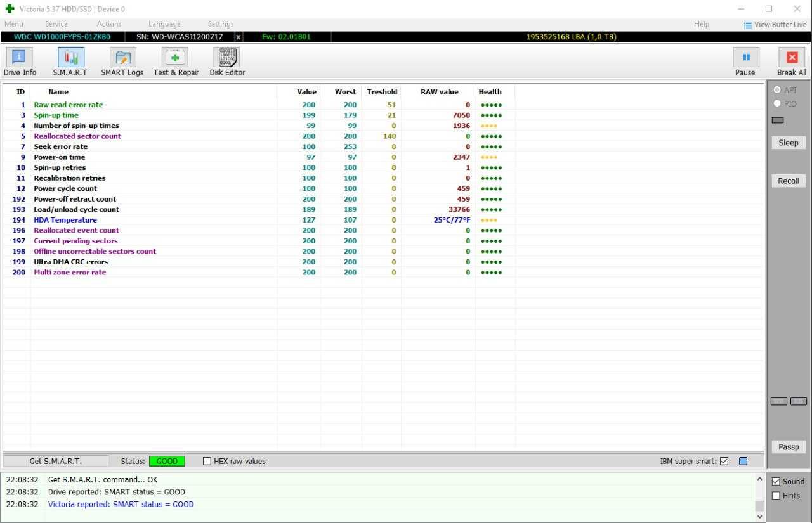This screenshot has width=812, height=523.
Task: Click the ID column header
Action: (x=20, y=92)
